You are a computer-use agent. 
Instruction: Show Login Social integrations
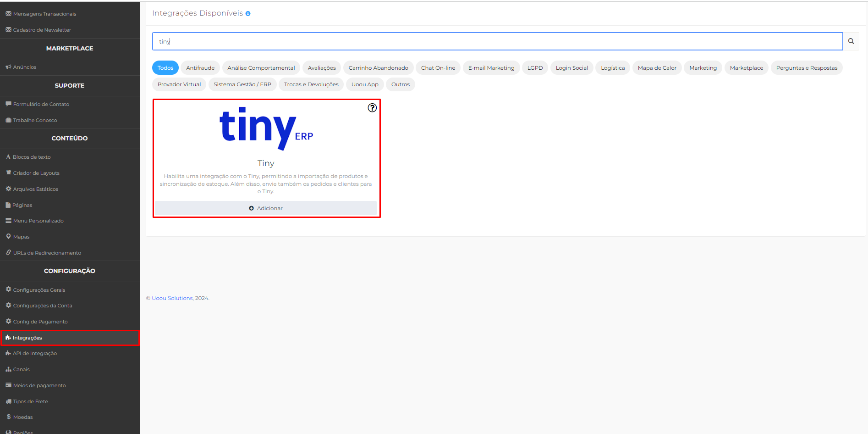point(572,68)
